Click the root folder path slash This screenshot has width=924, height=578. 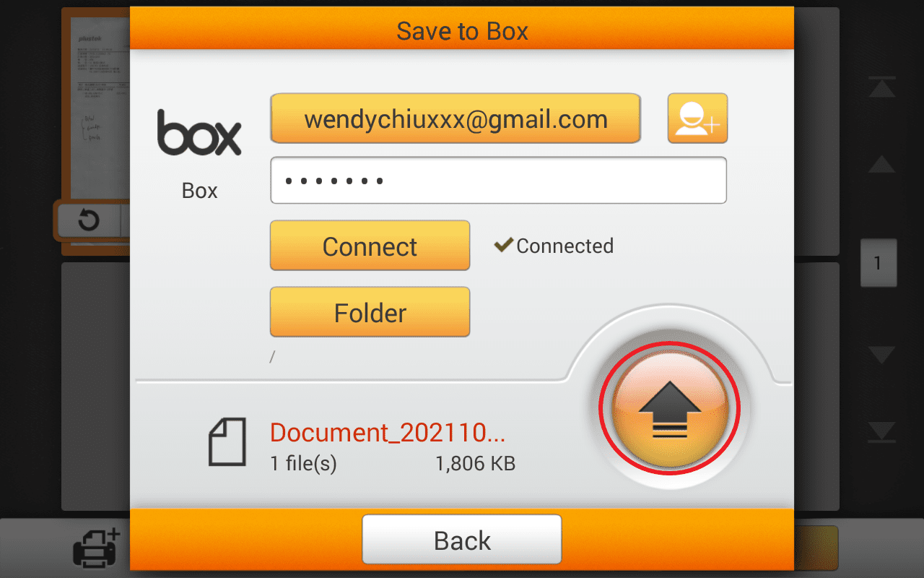click(272, 357)
